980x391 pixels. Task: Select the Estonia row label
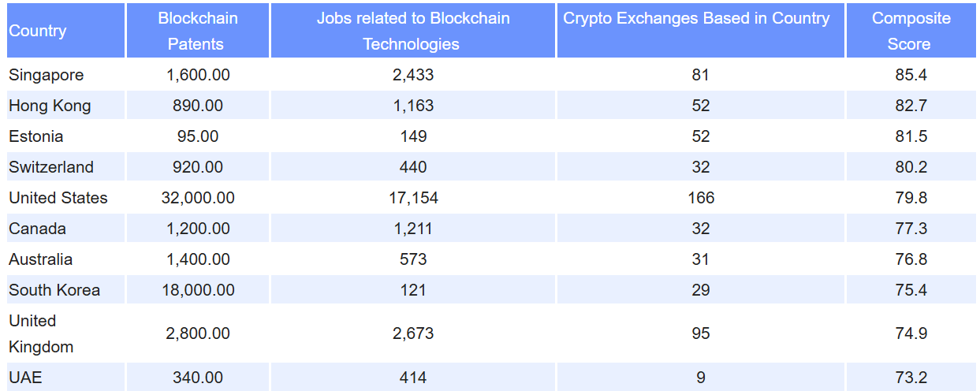coord(36,136)
